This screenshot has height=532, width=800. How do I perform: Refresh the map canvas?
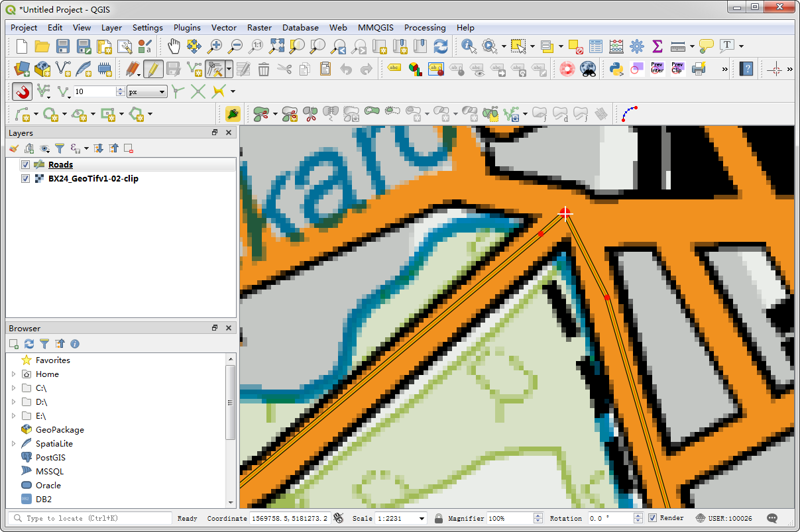pyautogui.click(x=440, y=46)
